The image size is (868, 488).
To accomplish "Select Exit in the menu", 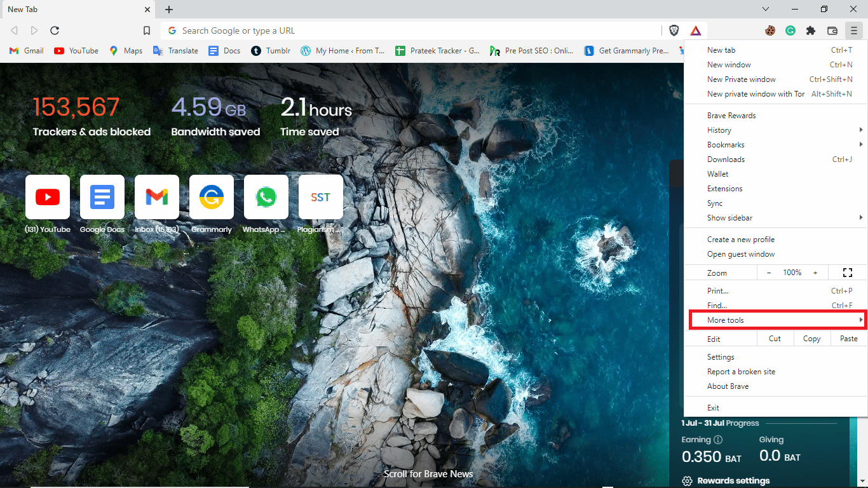I will coord(776,408).
